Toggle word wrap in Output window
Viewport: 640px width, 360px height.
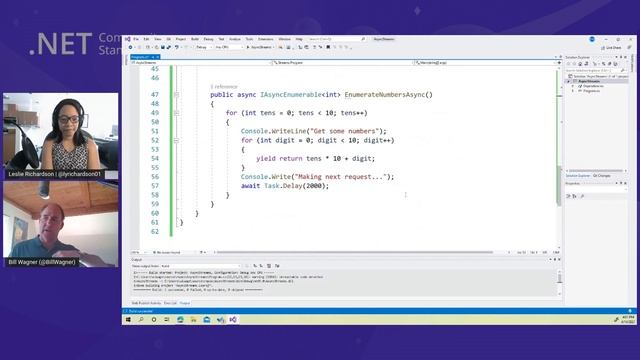[x=277, y=266]
